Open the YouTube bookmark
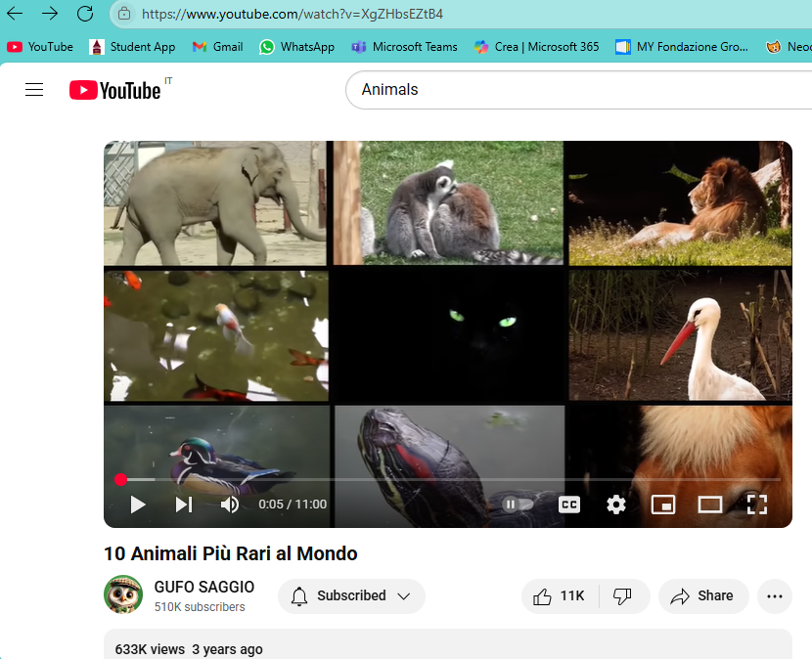The height and width of the screenshot is (659, 812). [x=40, y=47]
